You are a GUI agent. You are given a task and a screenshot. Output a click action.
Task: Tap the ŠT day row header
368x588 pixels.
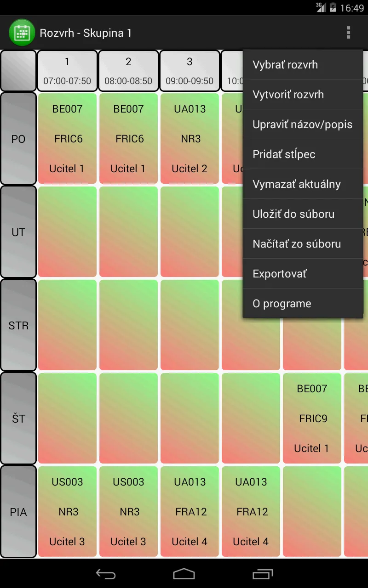coord(18,418)
